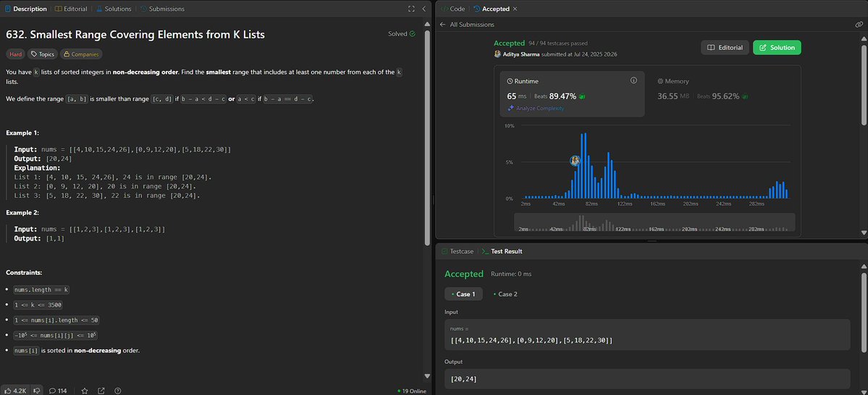This screenshot has height=395, width=868.
Task: Open the Editorial tab in left panel
Action: [x=70, y=9]
